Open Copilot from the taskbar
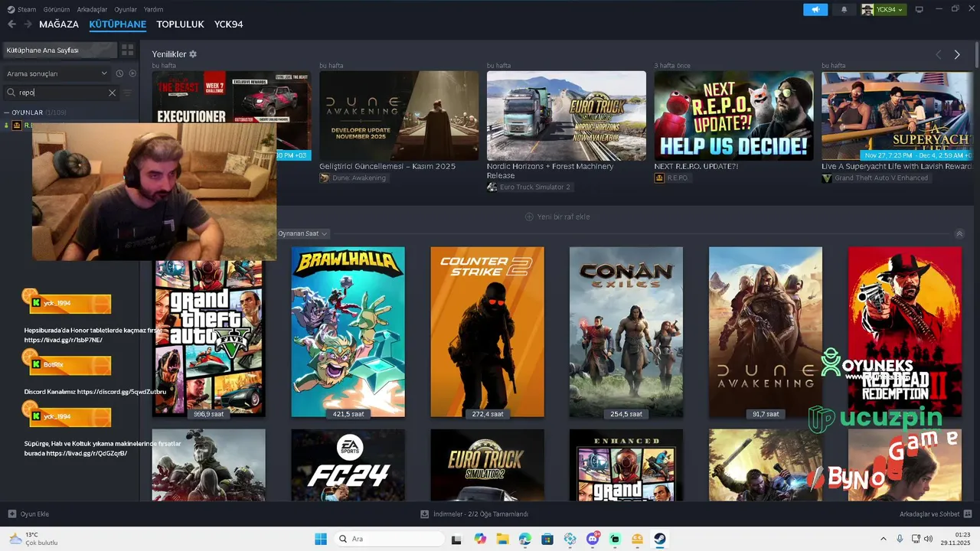This screenshot has width=980, height=551. pyautogui.click(x=480, y=539)
